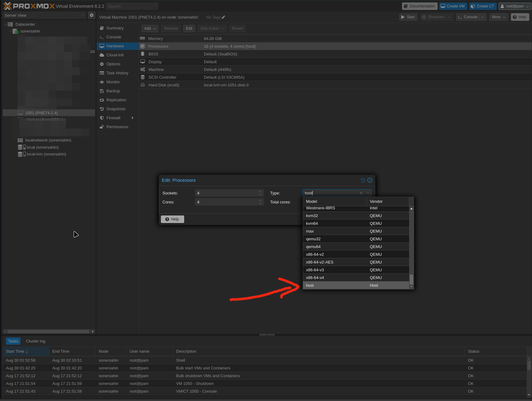The width and height of the screenshot is (532, 401).
Task: Clear the CPU Type field with X icon
Action: [x=361, y=193]
